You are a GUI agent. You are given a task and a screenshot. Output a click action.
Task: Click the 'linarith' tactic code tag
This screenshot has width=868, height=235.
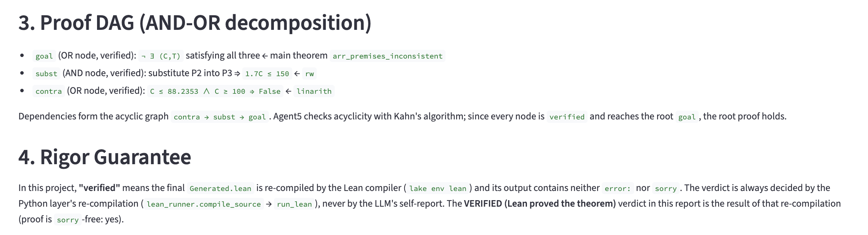click(x=314, y=91)
